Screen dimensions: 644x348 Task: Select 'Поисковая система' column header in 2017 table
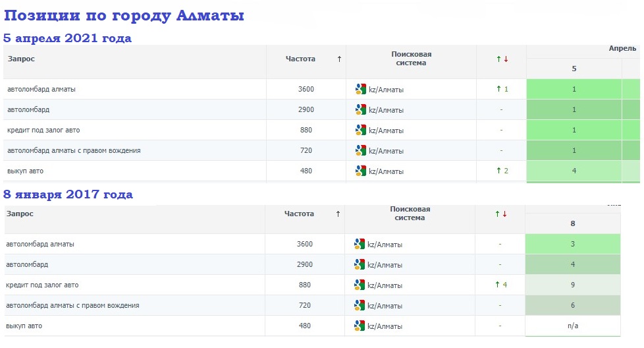(x=410, y=214)
